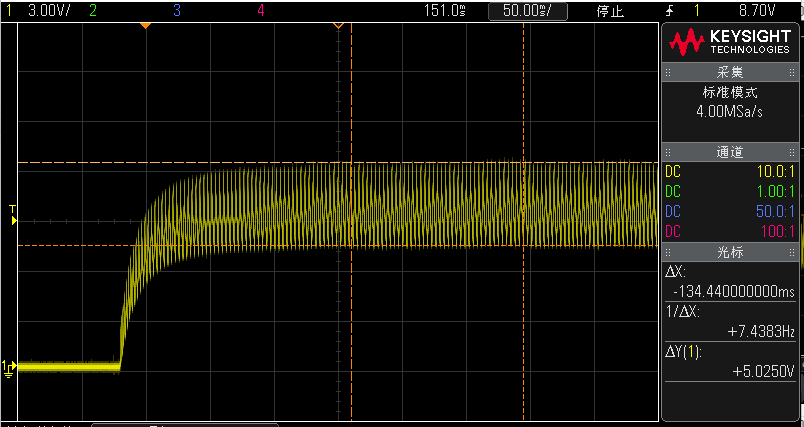Click the right vertical dashed X cursor
Viewport: 804px width, 427px height.
click(524, 220)
